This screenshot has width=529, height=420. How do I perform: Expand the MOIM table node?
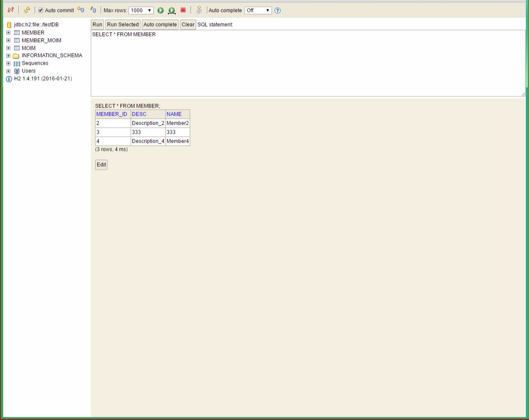coord(8,48)
